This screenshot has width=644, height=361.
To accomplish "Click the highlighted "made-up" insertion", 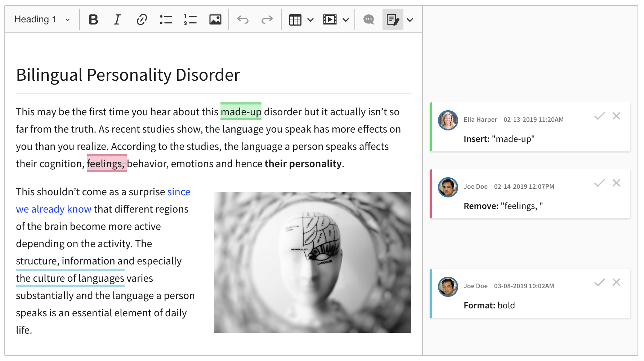I will (241, 112).
